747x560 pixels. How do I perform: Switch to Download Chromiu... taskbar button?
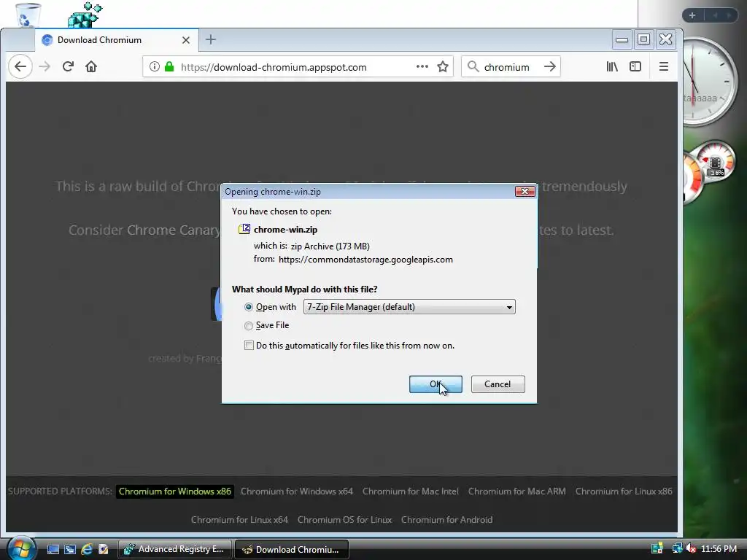[292, 549]
